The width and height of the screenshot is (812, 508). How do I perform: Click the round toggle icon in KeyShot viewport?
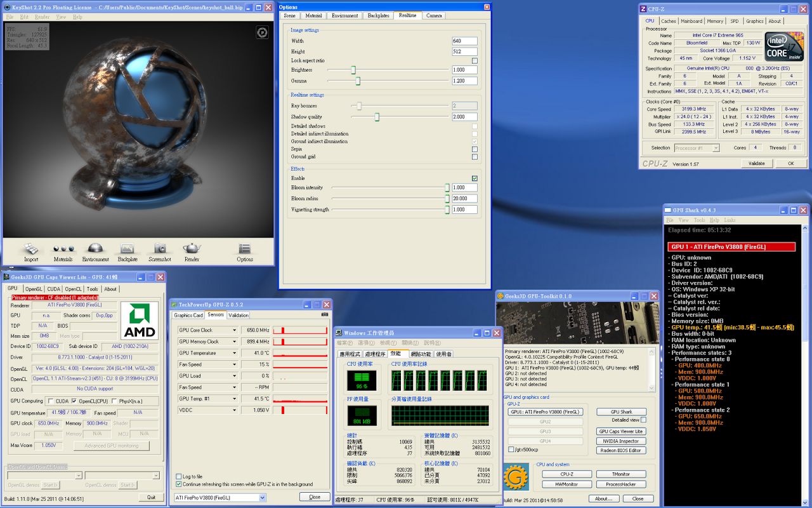point(261,32)
